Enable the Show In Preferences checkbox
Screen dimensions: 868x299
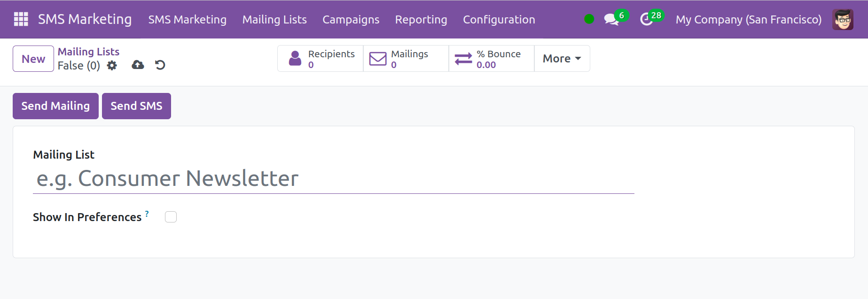pyautogui.click(x=171, y=217)
